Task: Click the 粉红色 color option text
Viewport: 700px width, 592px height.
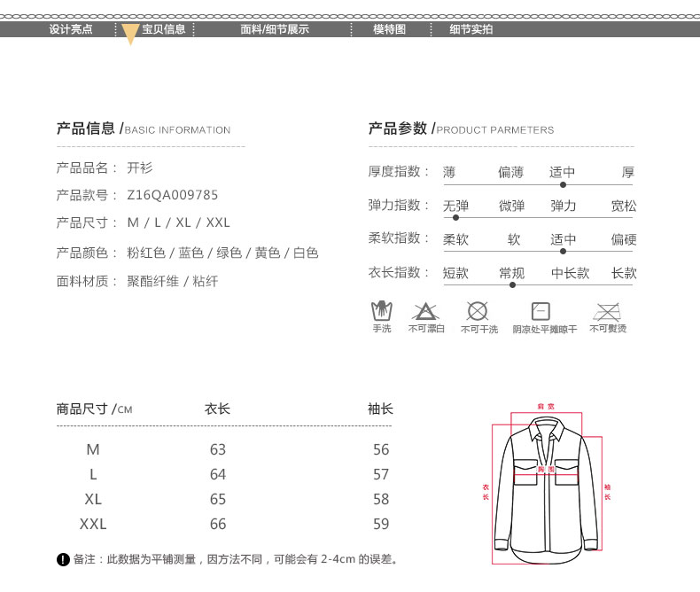Action: [x=146, y=253]
